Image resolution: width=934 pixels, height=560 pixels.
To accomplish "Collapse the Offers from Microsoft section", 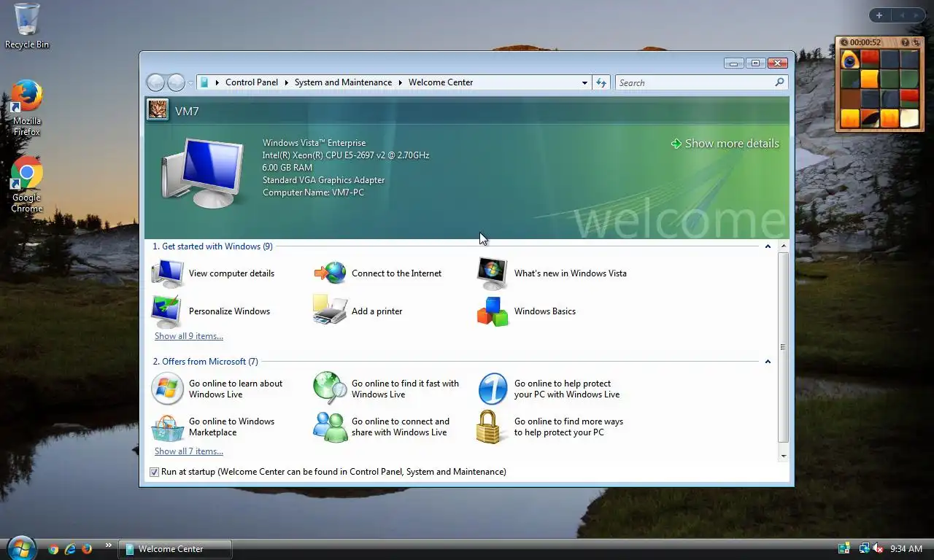I will pyautogui.click(x=768, y=362).
